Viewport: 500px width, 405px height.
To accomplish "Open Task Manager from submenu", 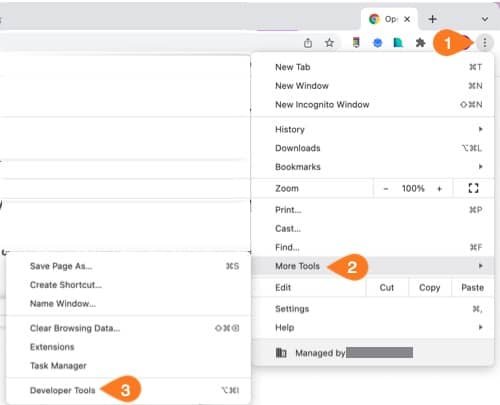I will point(128,365).
